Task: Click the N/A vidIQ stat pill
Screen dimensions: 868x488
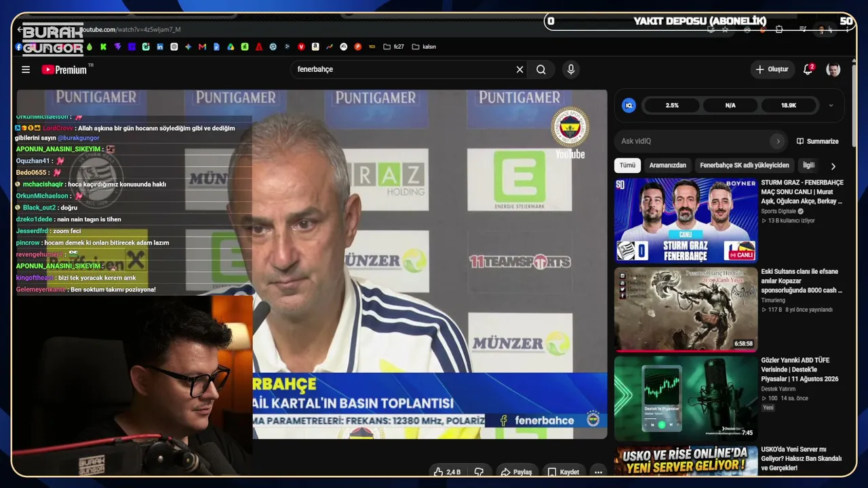Action: coord(730,105)
